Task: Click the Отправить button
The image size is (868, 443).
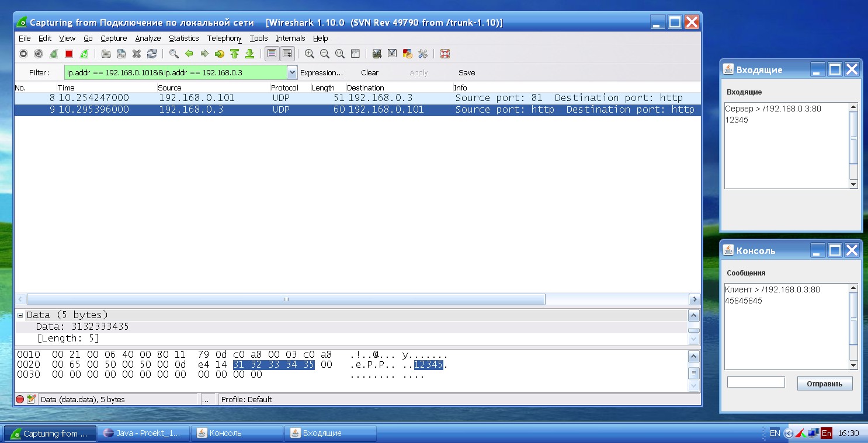Action: click(824, 384)
